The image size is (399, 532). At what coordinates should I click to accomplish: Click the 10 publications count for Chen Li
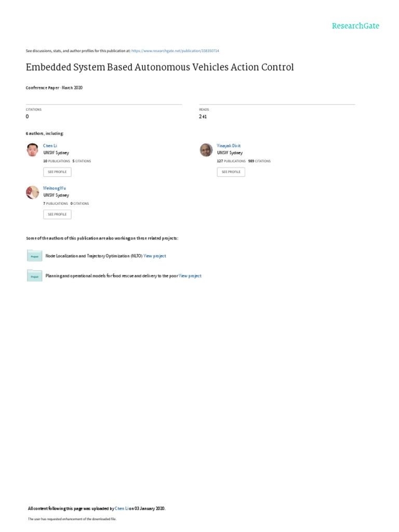(56, 161)
